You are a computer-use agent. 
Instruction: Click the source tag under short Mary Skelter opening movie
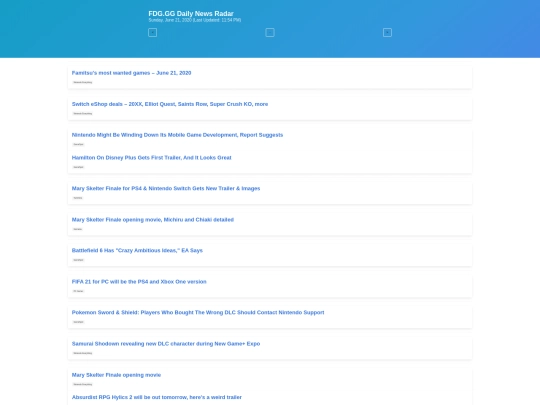click(x=83, y=384)
